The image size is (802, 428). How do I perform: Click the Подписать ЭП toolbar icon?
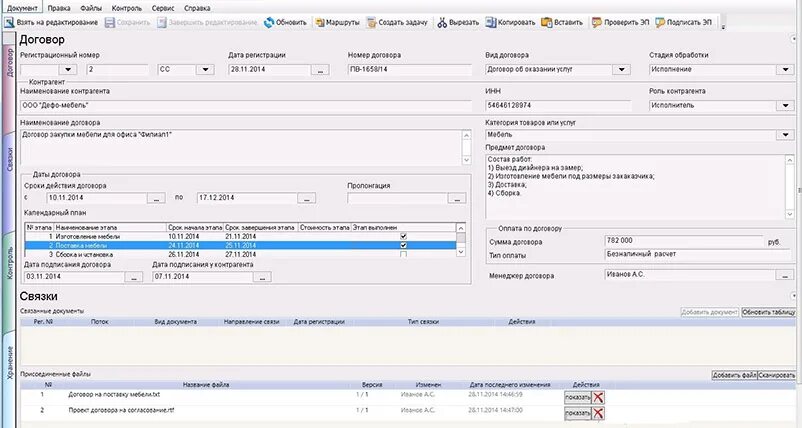tap(660, 22)
